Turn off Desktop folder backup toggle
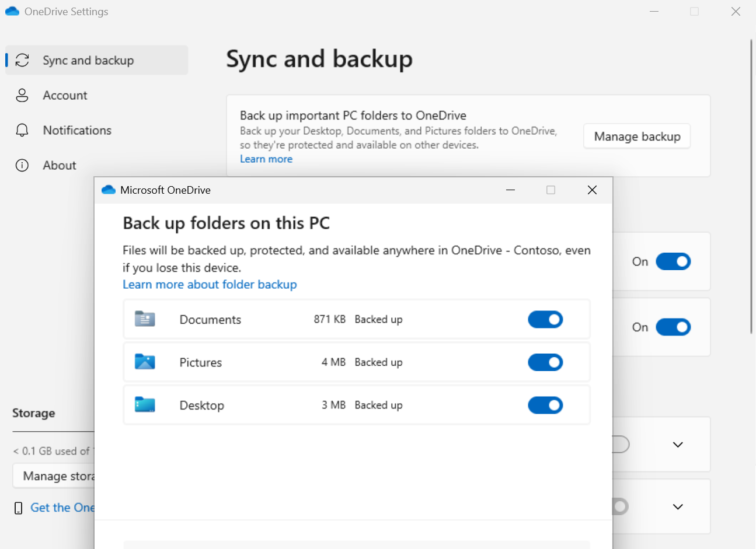The height and width of the screenshot is (549, 756). (x=545, y=405)
